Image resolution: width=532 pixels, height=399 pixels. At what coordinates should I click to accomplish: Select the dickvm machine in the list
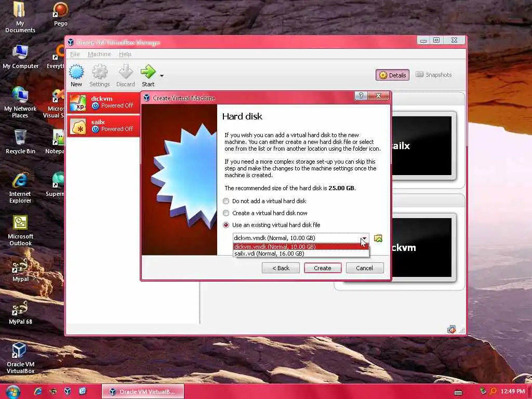tap(103, 102)
